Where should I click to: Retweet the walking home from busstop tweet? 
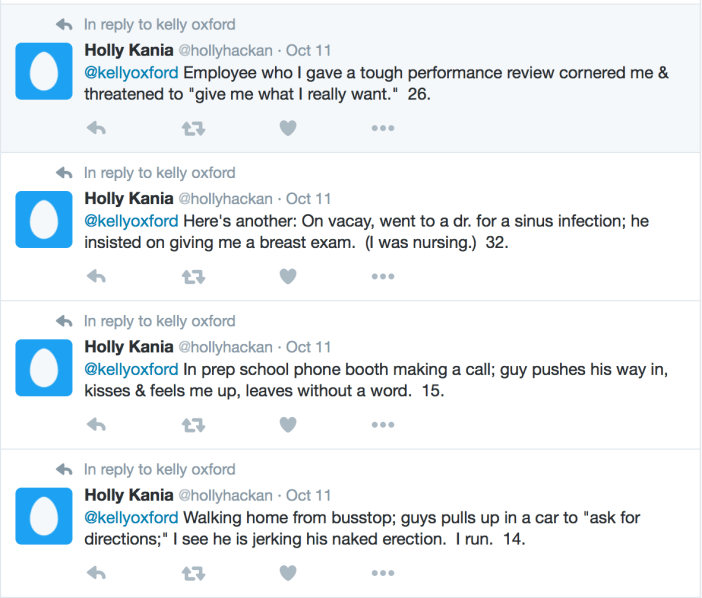pyautogui.click(x=192, y=573)
